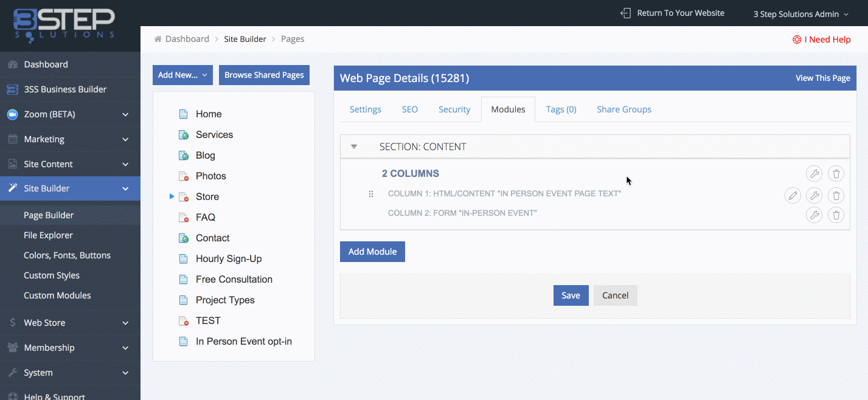
Task: Delete the 2 Columns module via trash icon
Action: click(x=836, y=174)
